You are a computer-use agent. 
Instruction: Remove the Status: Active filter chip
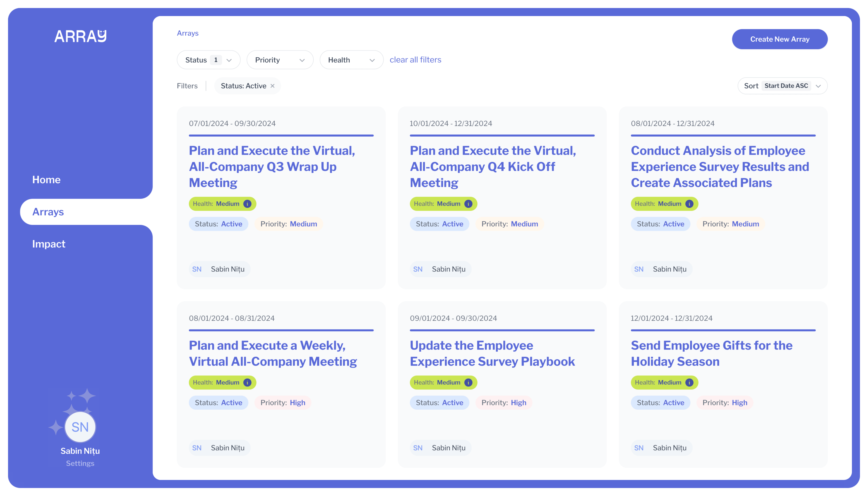pos(272,86)
